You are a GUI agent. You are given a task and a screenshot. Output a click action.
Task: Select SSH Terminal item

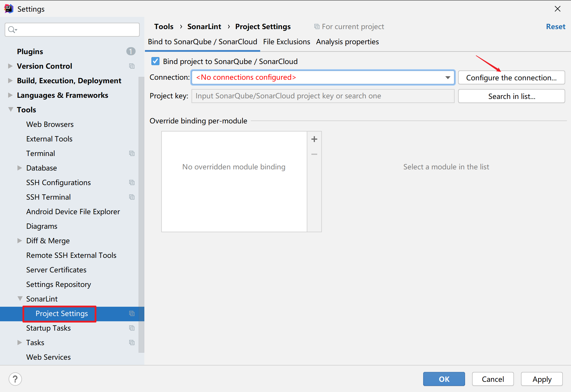tap(48, 197)
